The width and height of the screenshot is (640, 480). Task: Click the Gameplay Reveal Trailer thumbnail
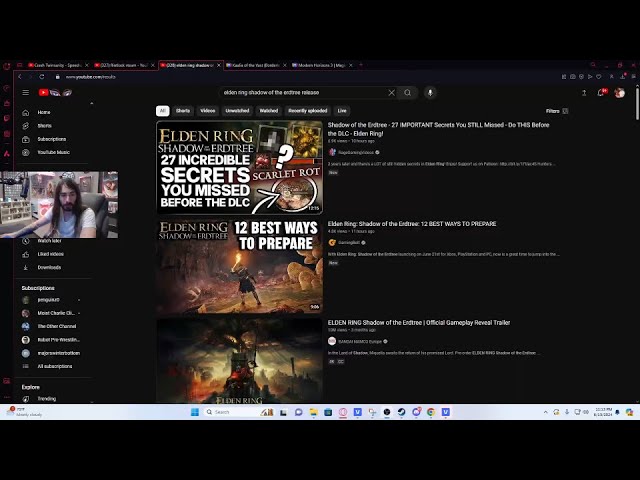[x=239, y=361]
